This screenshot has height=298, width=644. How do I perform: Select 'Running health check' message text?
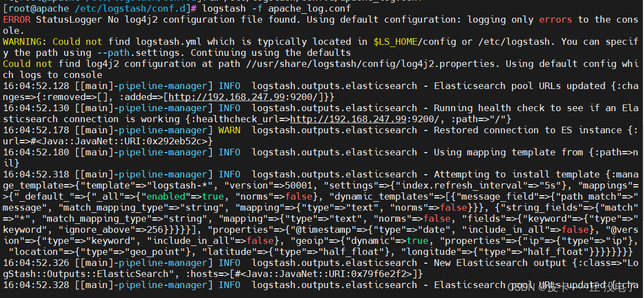pos(489,108)
